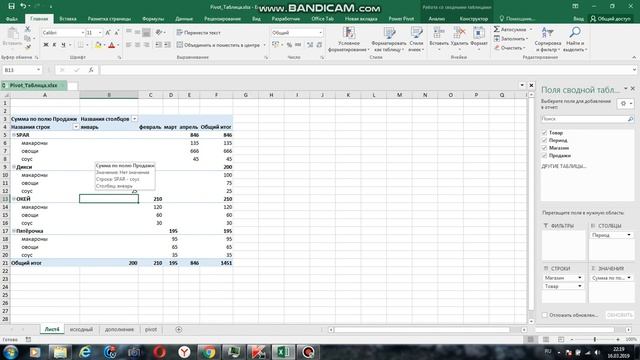This screenshot has width=640, height=360.
Task: Click the red font color button
Action: pyautogui.click(x=111, y=45)
